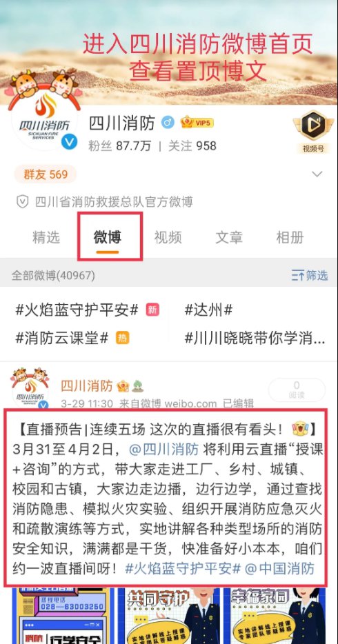This screenshot has height=644, width=338.
Task: Open the 筛选 filter menu
Action: click(x=310, y=275)
